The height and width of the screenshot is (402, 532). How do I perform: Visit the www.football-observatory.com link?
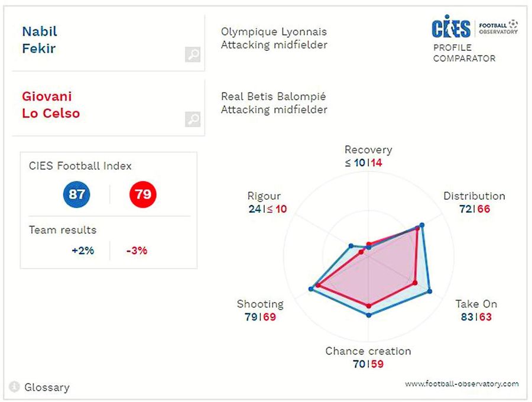tap(462, 384)
